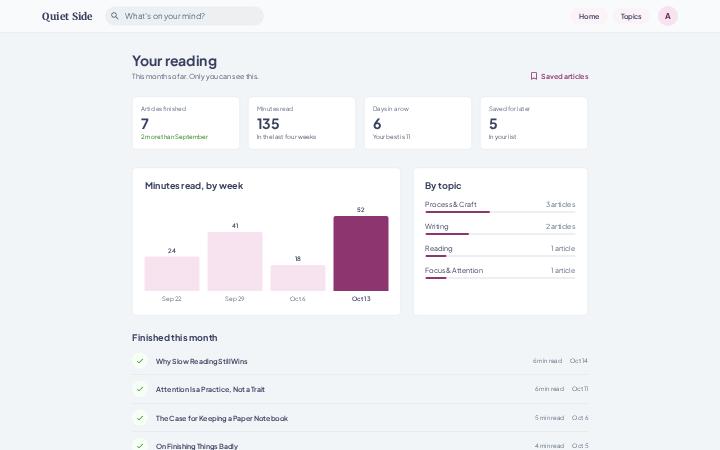
Task: Select the Minutes read stat card
Action: (302, 123)
